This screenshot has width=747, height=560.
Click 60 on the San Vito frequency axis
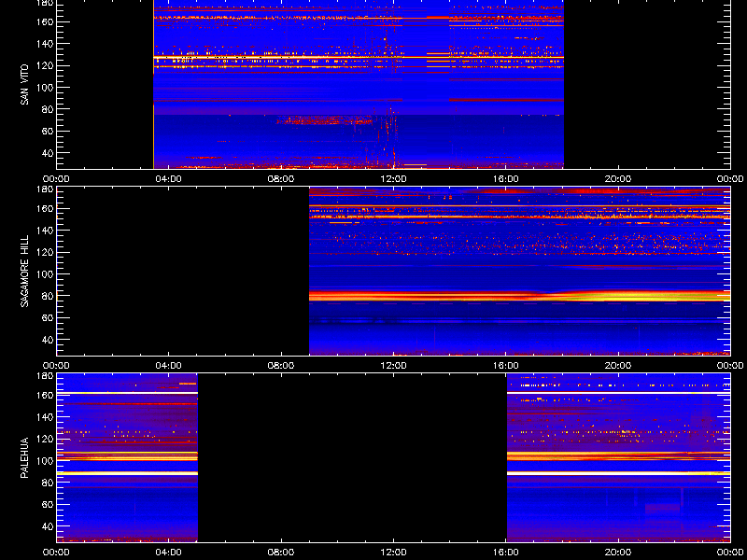pos(48,131)
